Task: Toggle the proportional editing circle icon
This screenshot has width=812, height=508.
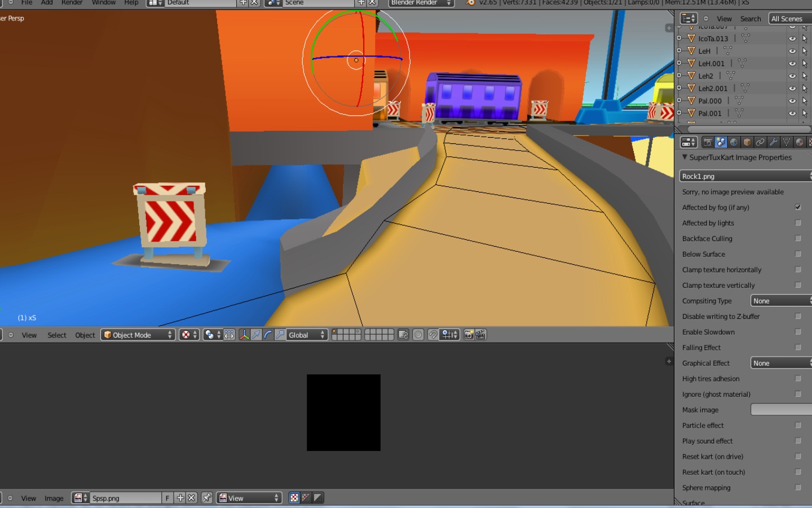Action: pos(418,335)
